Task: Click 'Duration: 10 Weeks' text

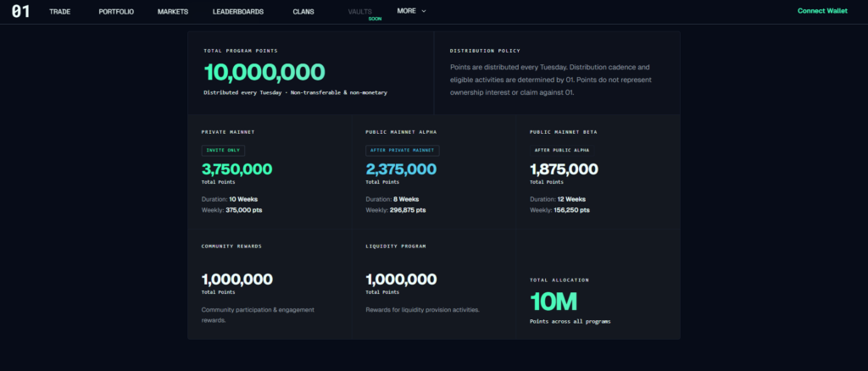Action: coord(229,199)
